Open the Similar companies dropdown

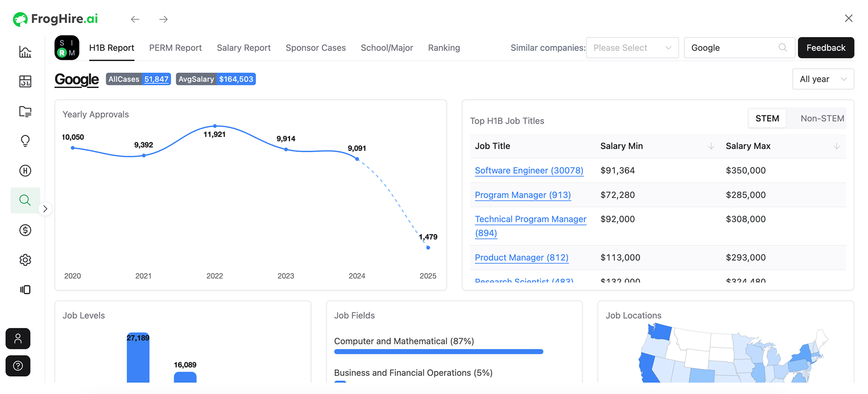[632, 48]
